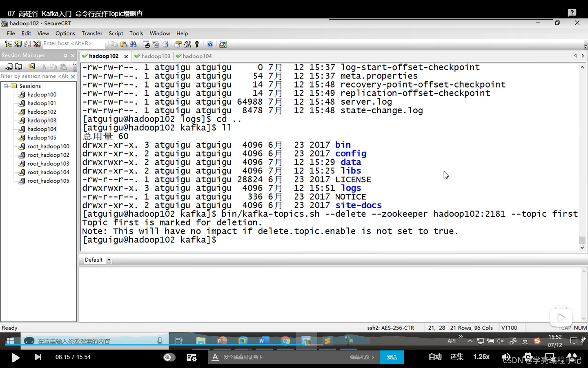This screenshot has width=588, height=368.
Task: Click the Windows Start button
Action: click(11, 341)
